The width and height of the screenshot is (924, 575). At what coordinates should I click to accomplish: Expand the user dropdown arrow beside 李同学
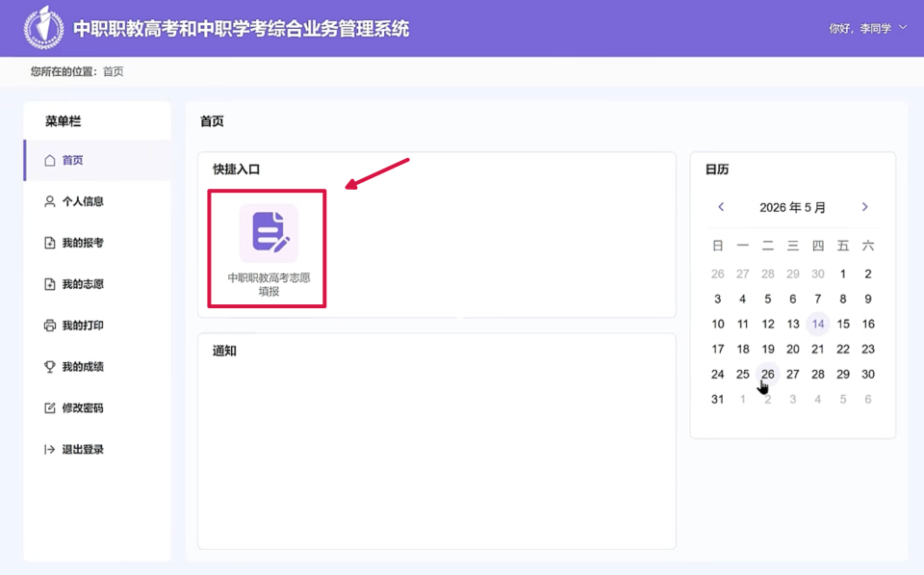(903, 28)
